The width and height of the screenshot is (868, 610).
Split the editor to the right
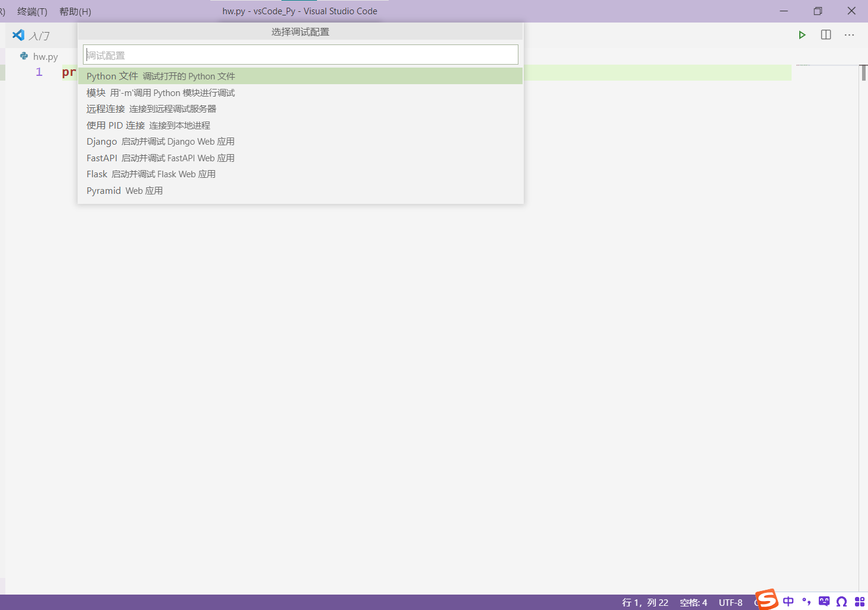(x=826, y=35)
